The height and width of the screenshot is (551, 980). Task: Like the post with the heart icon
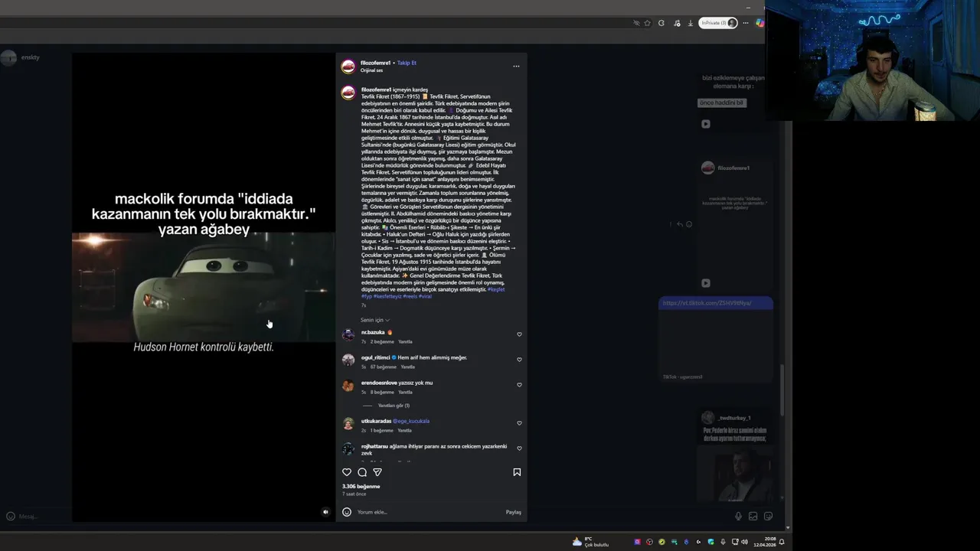point(347,472)
